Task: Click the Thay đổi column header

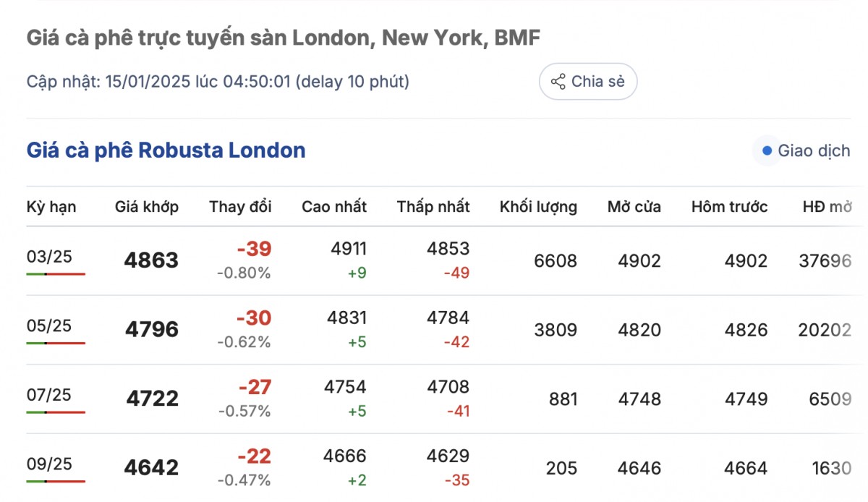Action: [240, 207]
